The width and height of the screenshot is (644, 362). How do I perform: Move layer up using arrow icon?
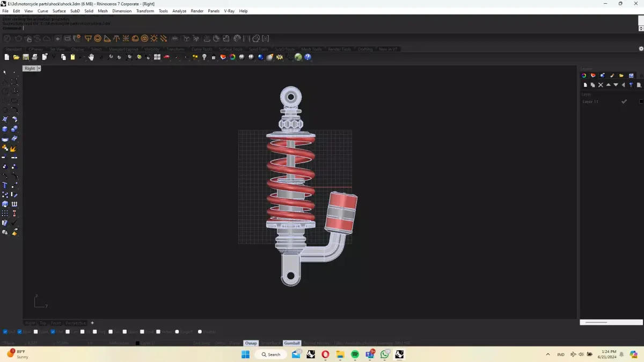point(608,85)
